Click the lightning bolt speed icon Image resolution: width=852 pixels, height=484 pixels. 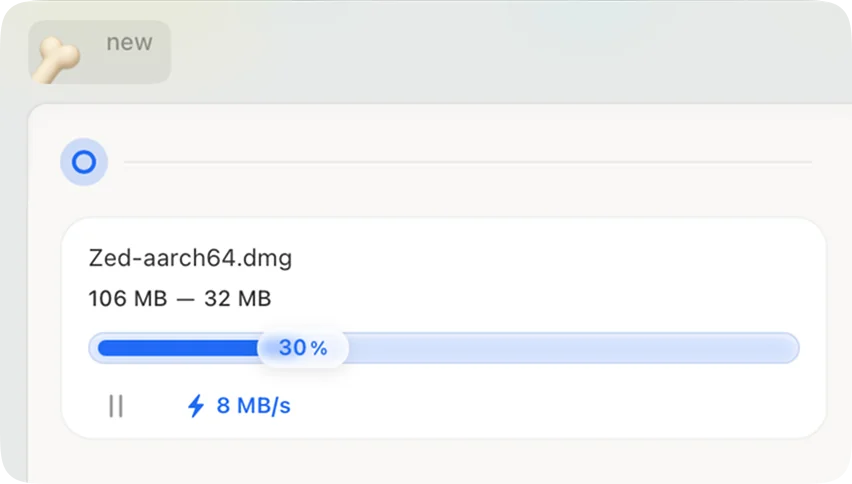[x=196, y=405]
